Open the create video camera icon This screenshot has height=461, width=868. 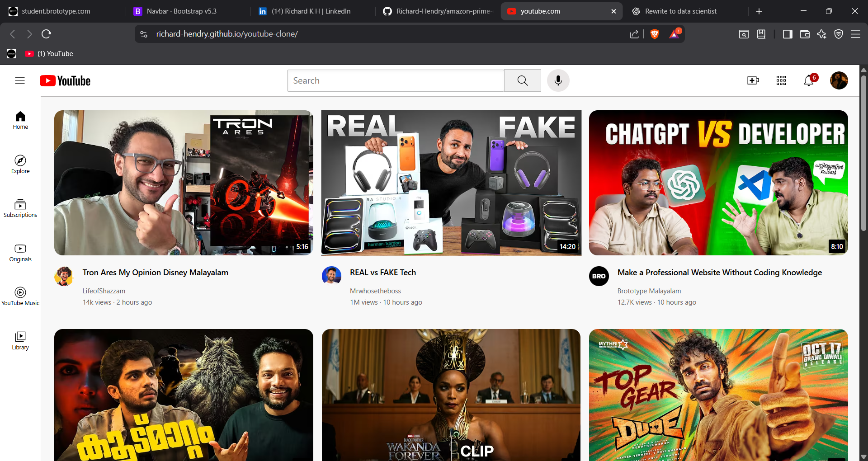click(x=753, y=80)
